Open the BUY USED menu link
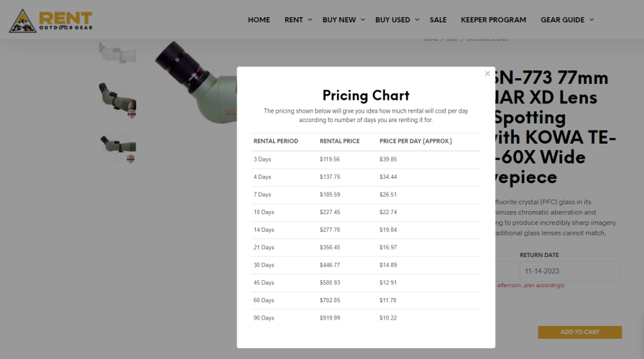Image resolution: width=644 pixels, height=359 pixels. (x=392, y=19)
